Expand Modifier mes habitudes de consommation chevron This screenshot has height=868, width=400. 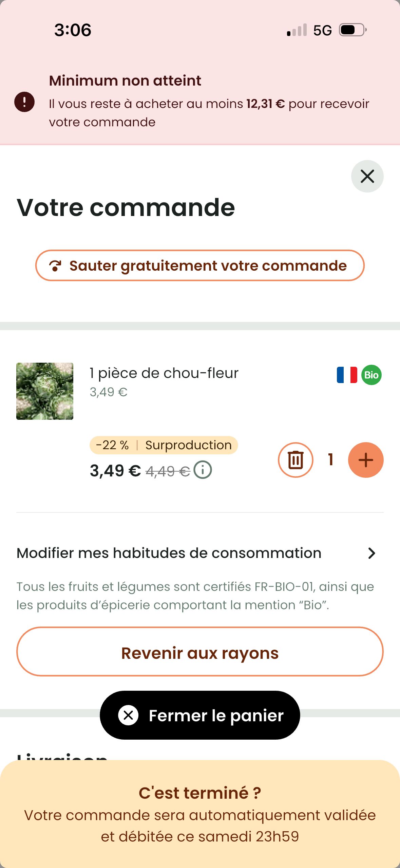pyautogui.click(x=372, y=553)
